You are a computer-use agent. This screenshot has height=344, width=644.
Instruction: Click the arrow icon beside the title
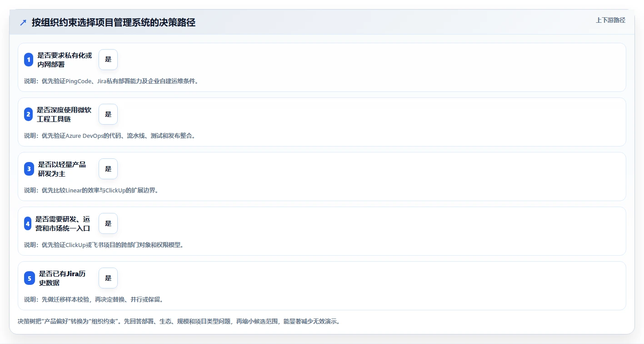pyautogui.click(x=23, y=22)
